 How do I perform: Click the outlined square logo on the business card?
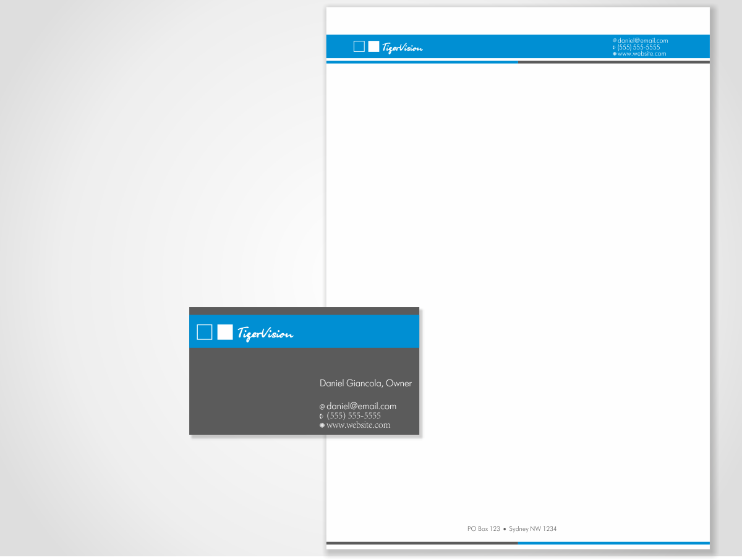tap(205, 332)
